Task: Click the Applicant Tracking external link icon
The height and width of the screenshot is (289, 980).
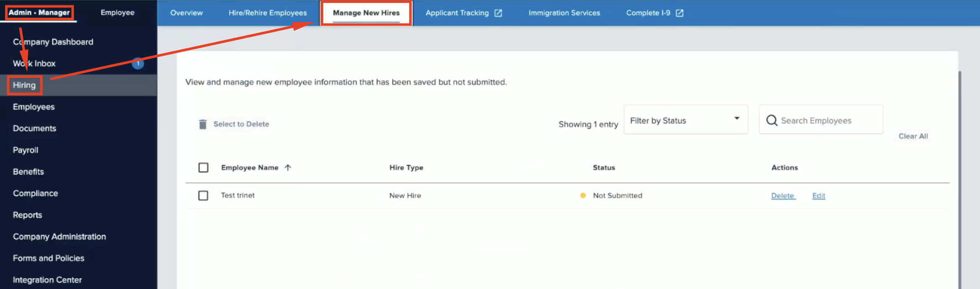Action: click(498, 13)
